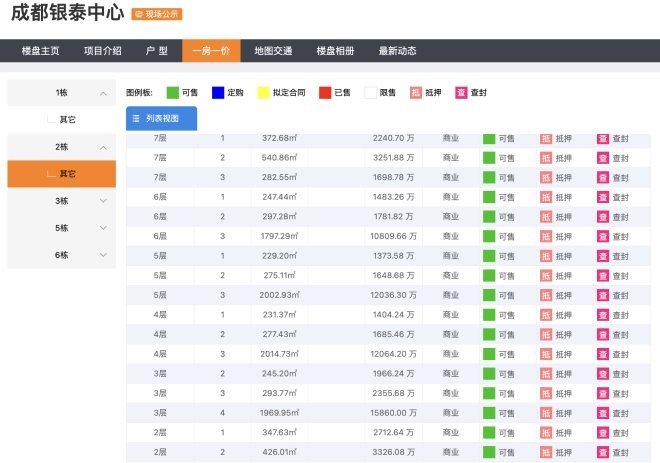Click the 查封 icon in the legend

(461, 92)
